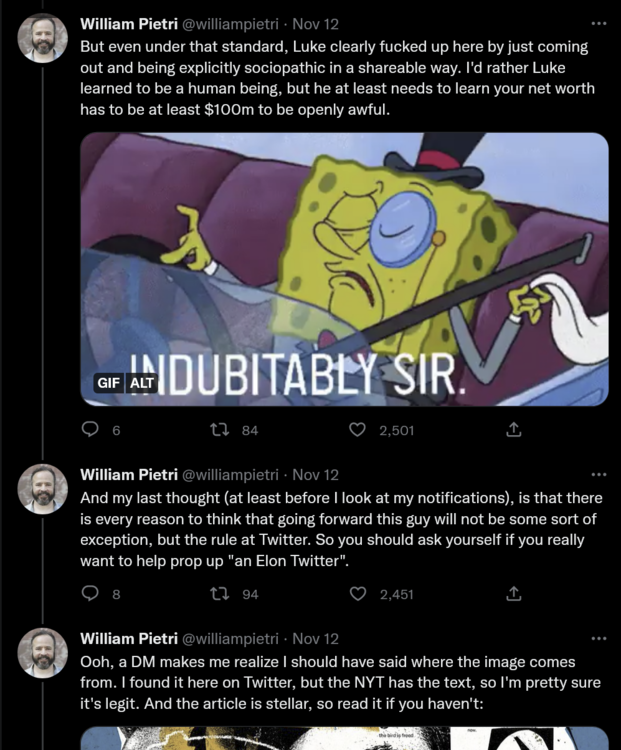This screenshot has width=621, height=750.
Task: Share the 'an Elon Twitter' tweet
Action: coord(514,594)
